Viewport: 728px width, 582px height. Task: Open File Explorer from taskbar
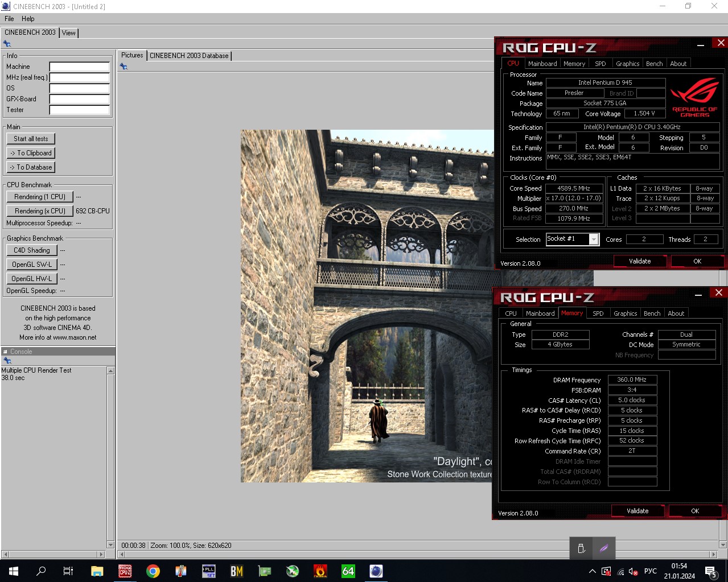click(97, 571)
